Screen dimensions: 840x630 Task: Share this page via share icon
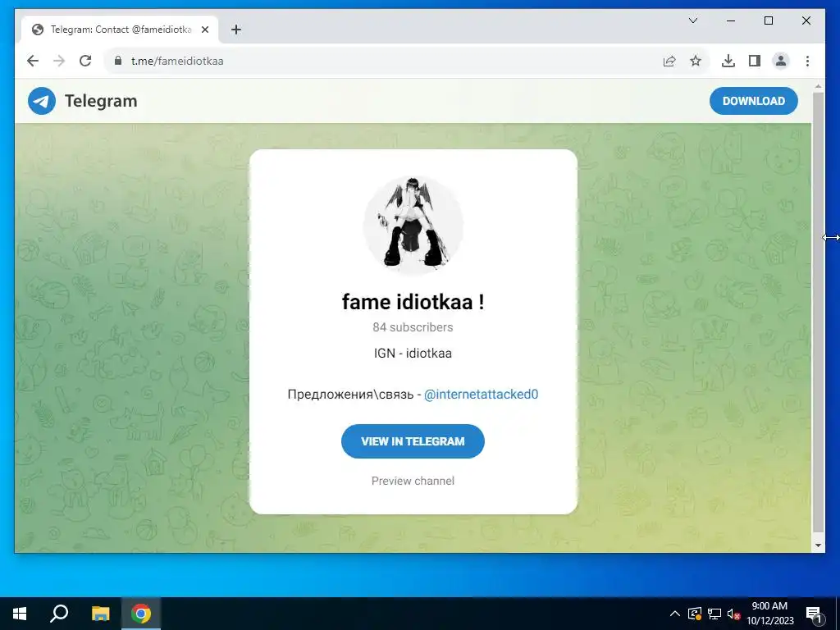click(669, 61)
